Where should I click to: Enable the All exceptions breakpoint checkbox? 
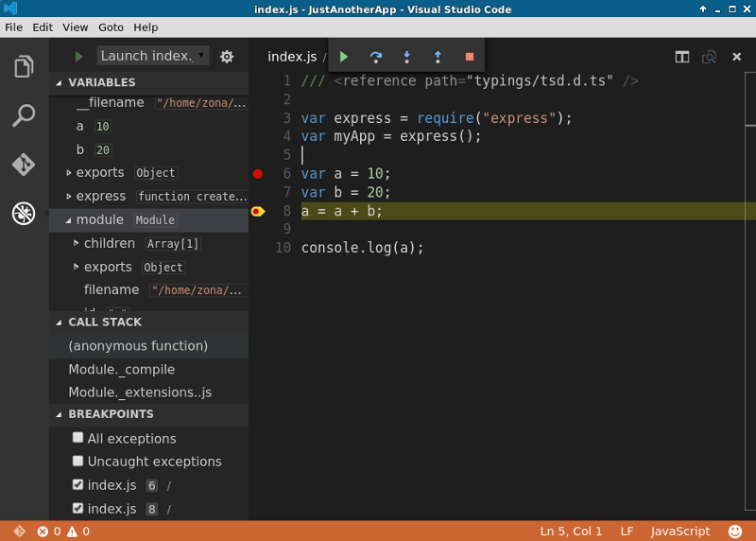[x=77, y=438]
